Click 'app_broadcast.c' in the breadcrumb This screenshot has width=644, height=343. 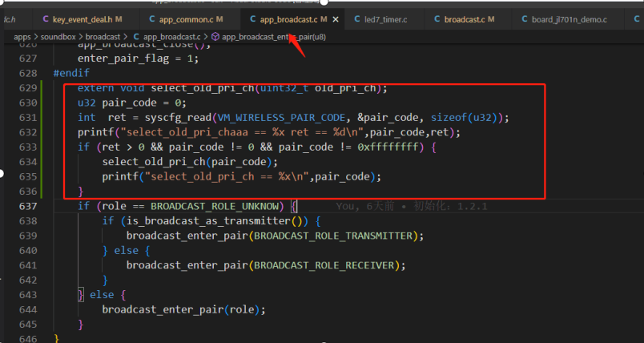[171, 37]
